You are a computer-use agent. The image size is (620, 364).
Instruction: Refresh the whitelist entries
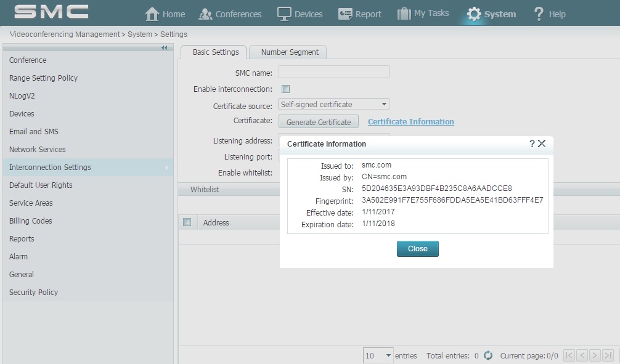pyautogui.click(x=488, y=355)
